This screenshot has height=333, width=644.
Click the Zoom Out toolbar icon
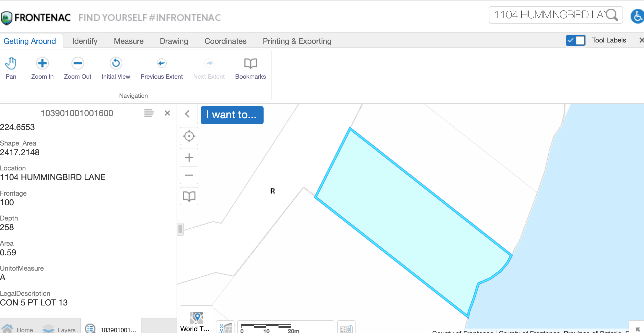tap(78, 68)
